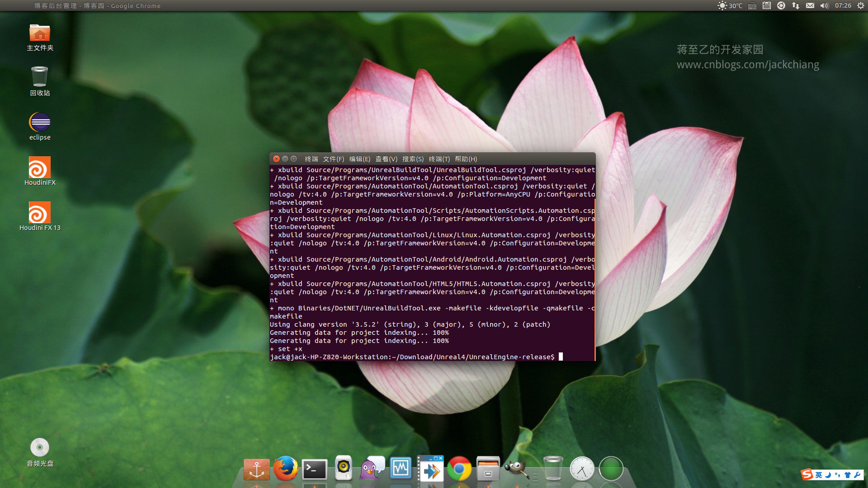Open the 查看(V) terminal menu

pos(386,159)
